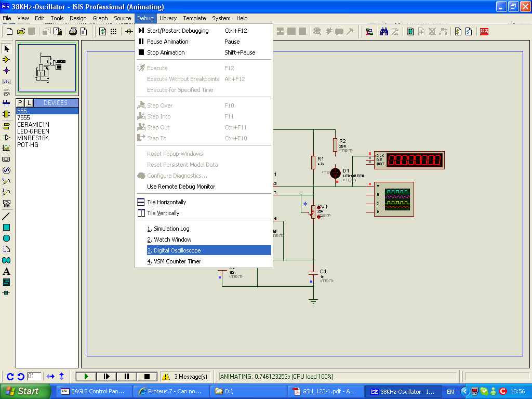Click the binoculars Search and Tag icon

(384, 32)
